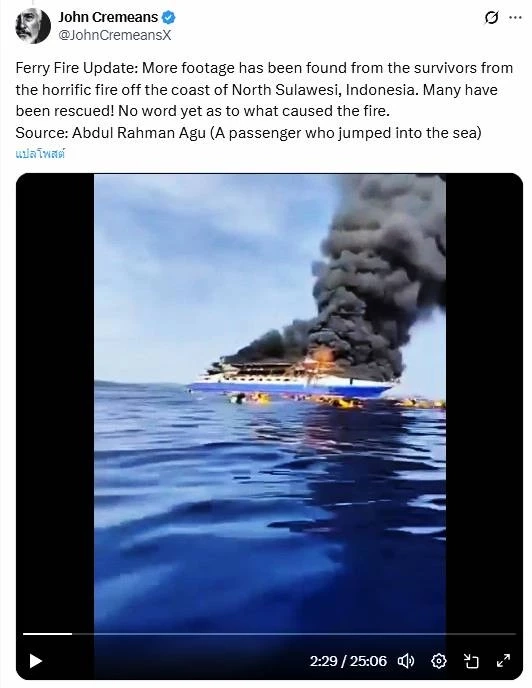Toggle picture-in-picture mode icon
532x688 pixels.
[471, 660]
